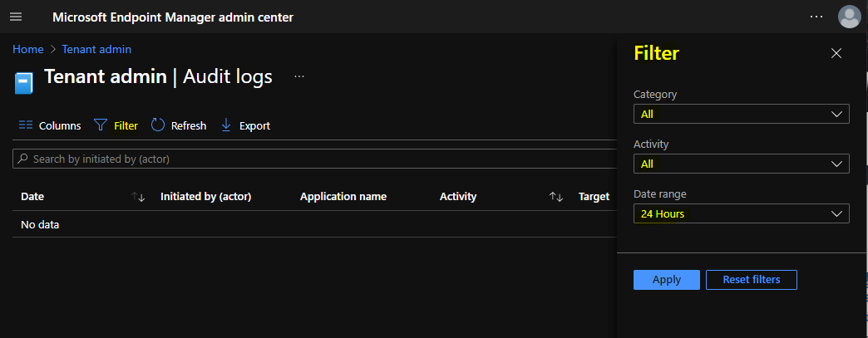This screenshot has width=868, height=338.
Task: Click the Target column header
Action: click(594, 196)
